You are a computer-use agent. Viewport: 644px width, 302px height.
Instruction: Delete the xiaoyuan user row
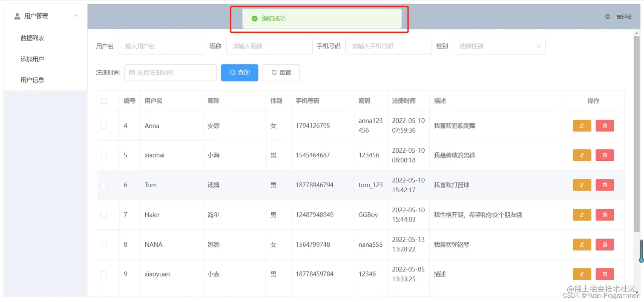pyautogui.click(x=605, y=274)
